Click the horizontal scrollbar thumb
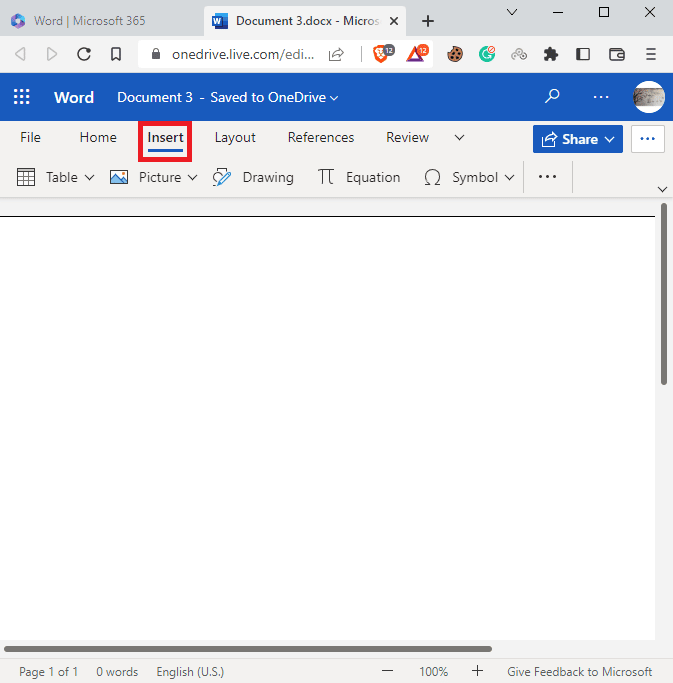Image resolution: width=673 pixels, height=683 pixels. coord(248,649)
